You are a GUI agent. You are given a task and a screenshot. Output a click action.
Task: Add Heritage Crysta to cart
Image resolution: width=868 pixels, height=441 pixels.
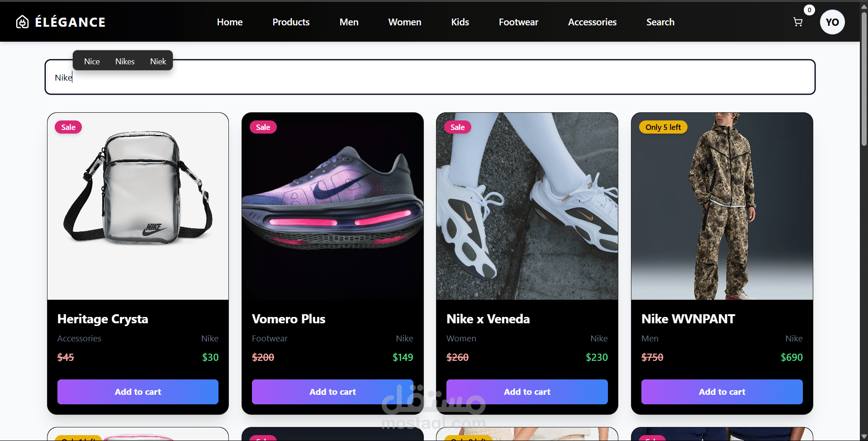pyautogui.click(x=138, y=392)
